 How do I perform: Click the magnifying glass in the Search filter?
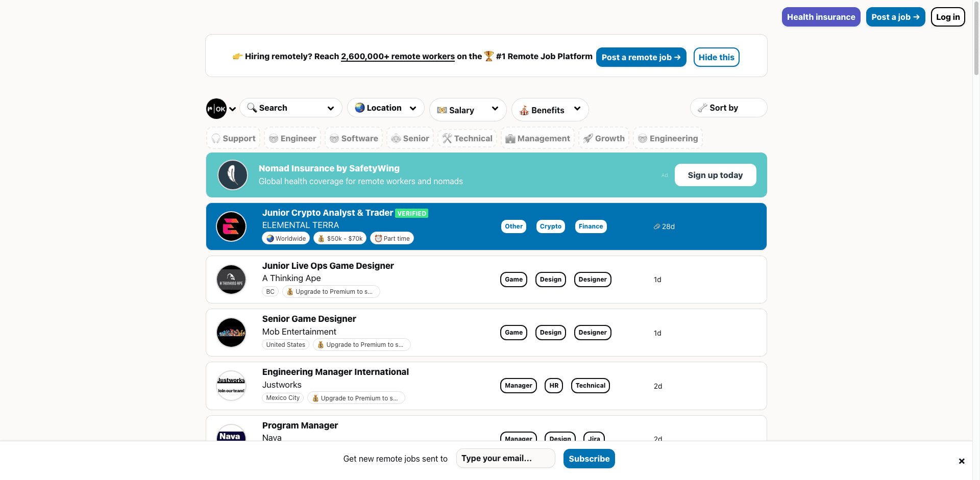pos(252,108)
